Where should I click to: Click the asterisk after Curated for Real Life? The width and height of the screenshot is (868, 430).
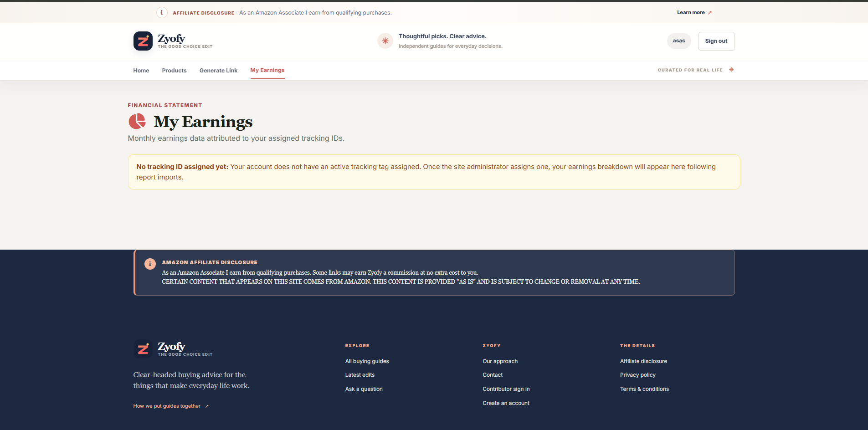click(731, 70)
